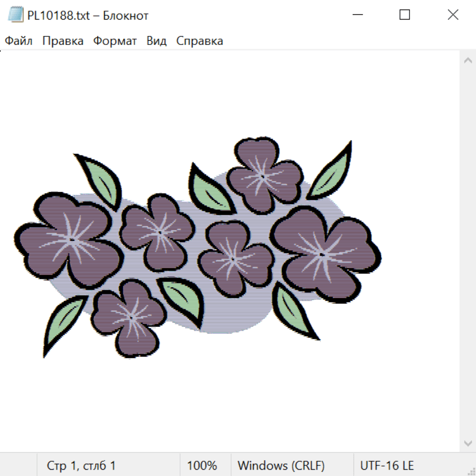This screenshot has height=476, width=476.
Task: Open the Вид menu
Action: pos(157,41)
